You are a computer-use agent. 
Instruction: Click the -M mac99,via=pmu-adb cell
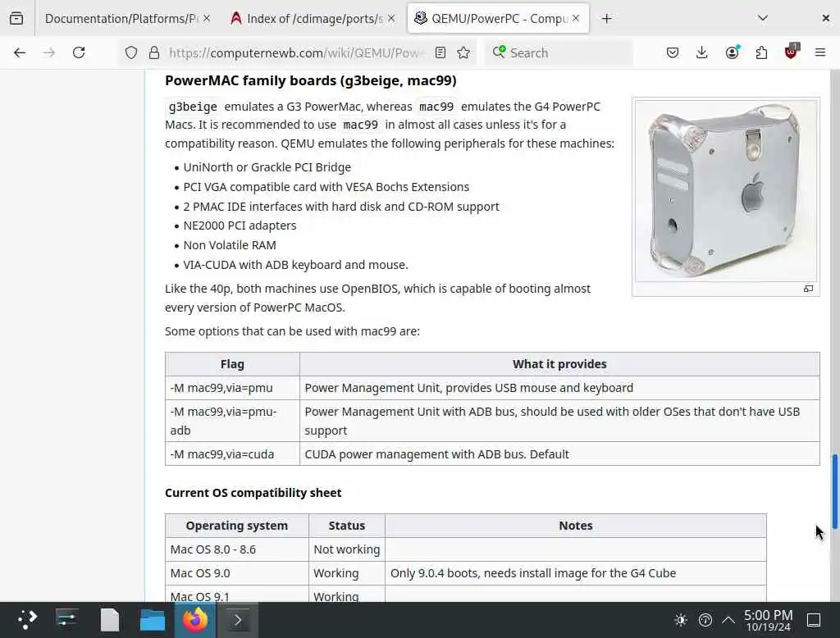pyautogui.click(x=232, y=421)
